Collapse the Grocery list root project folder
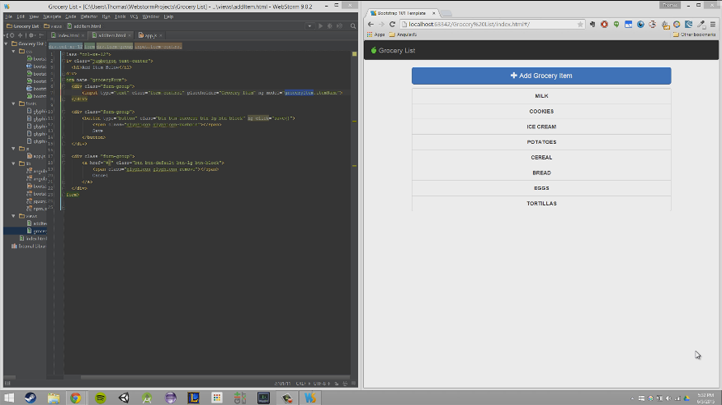This screenshot has width=722, height=405. click(6, 44)
